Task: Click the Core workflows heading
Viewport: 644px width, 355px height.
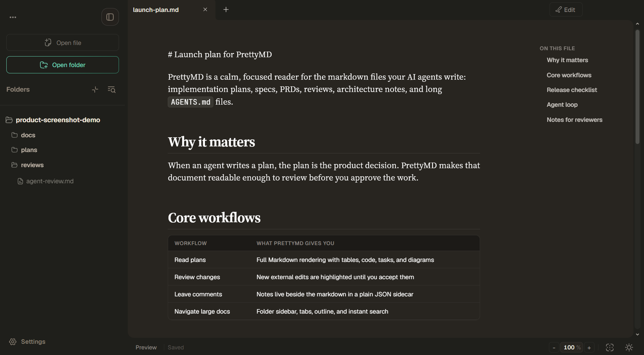Action: click(214, 218)
